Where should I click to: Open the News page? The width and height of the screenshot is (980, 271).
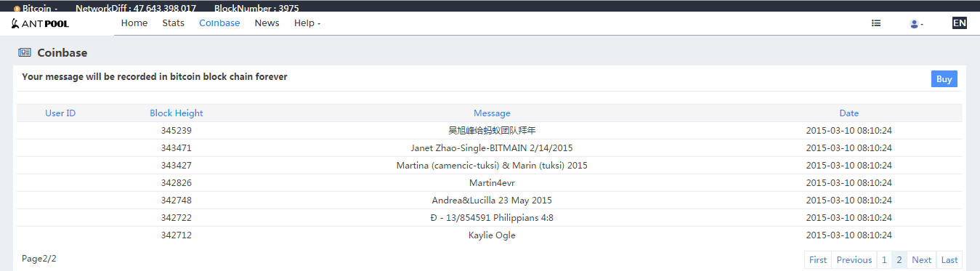coord(267,23)
